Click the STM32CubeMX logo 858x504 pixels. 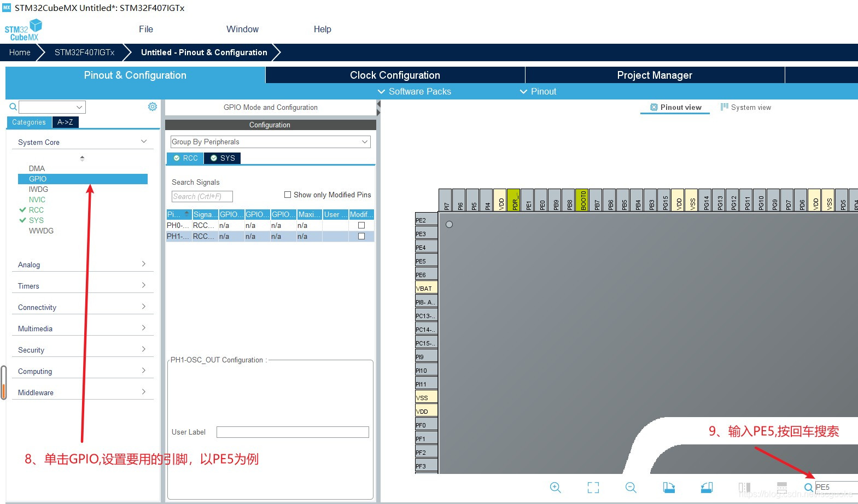pyautogui.click(x=24, y=30)
